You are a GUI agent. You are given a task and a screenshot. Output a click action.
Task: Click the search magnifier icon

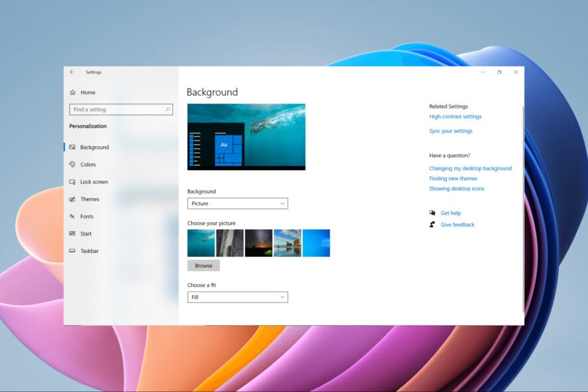pyautogui.click(x=168, y=110)
